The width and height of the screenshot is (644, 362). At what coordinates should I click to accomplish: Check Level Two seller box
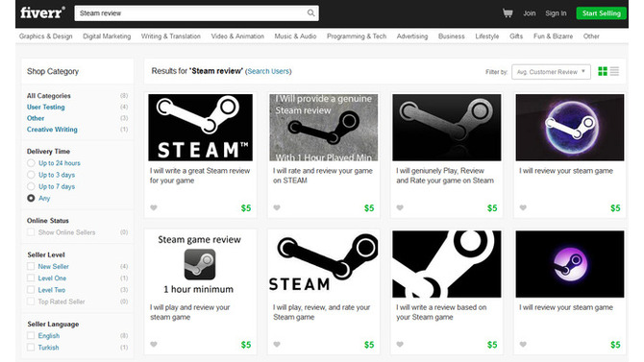pos(31,290)
